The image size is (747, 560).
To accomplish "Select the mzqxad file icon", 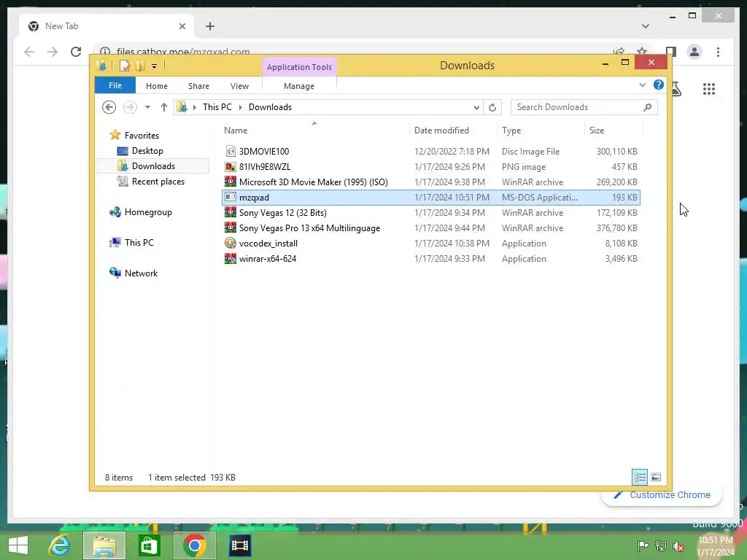I will [231, 197].
